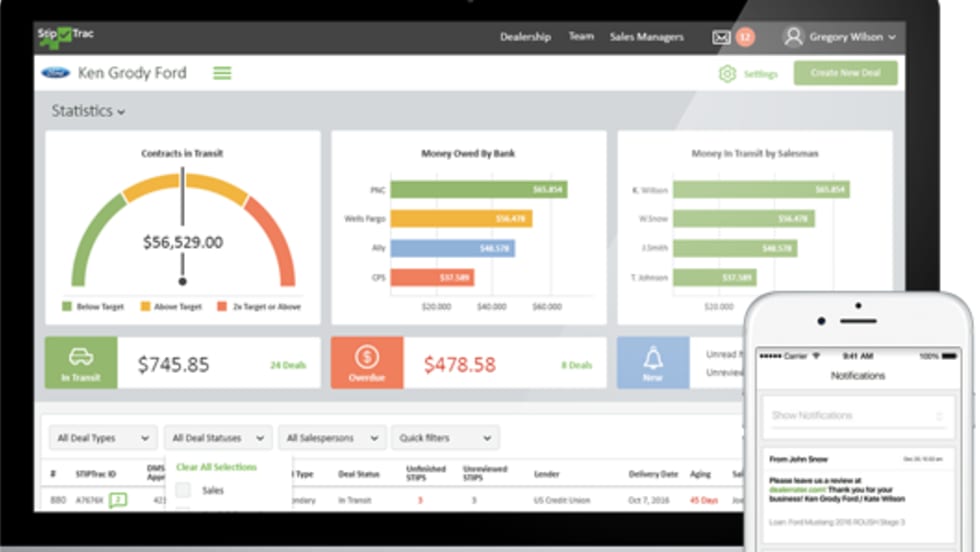
Task: Click the green chat icon beside A7676X
Action: click(118, 499)
